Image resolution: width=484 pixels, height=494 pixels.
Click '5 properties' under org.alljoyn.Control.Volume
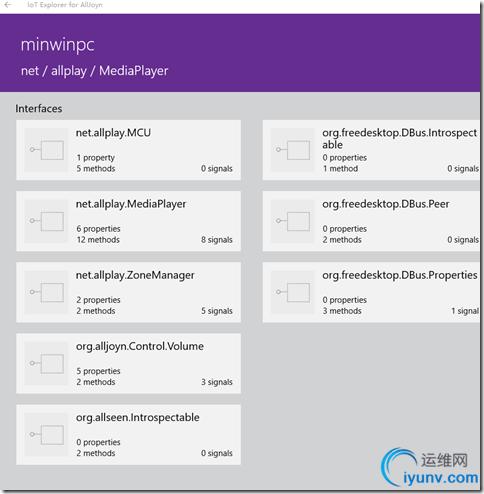coord(98,371)
